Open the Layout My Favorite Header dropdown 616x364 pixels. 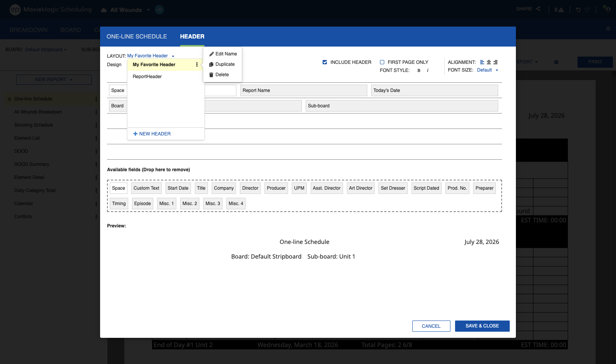(151, 56)
